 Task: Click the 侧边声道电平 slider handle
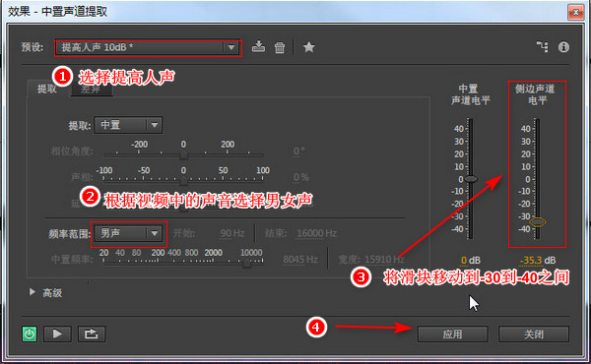(538, 222)
